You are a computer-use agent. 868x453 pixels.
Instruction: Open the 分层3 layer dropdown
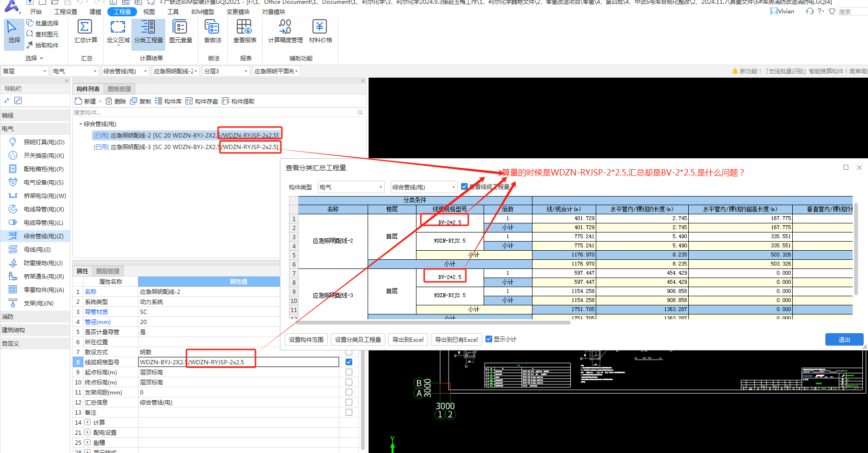point(226,71)
